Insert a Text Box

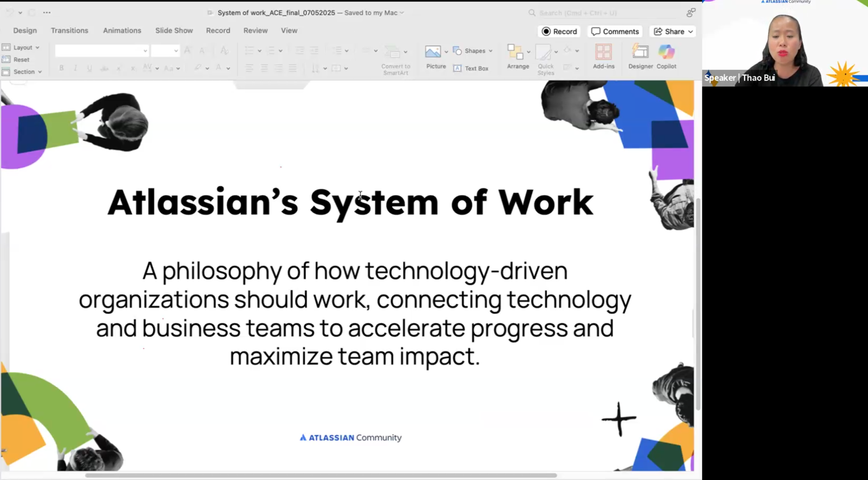[471, 68]
